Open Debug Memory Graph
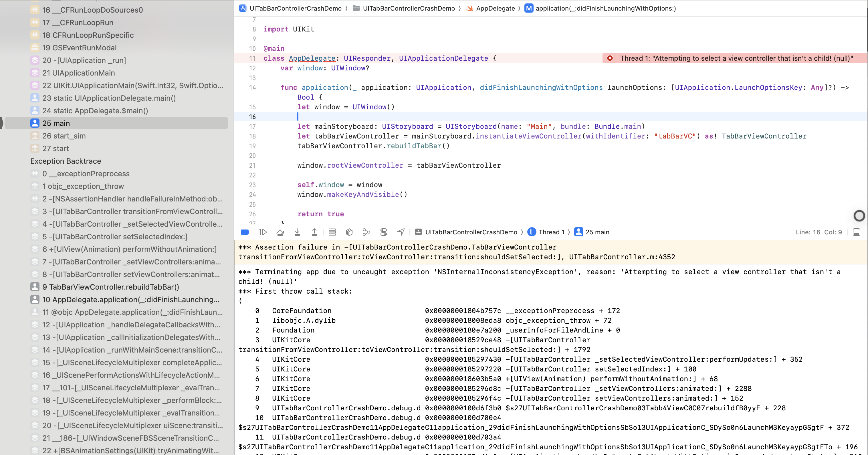Viewport: 868px width, 455px height. point(366,232)
